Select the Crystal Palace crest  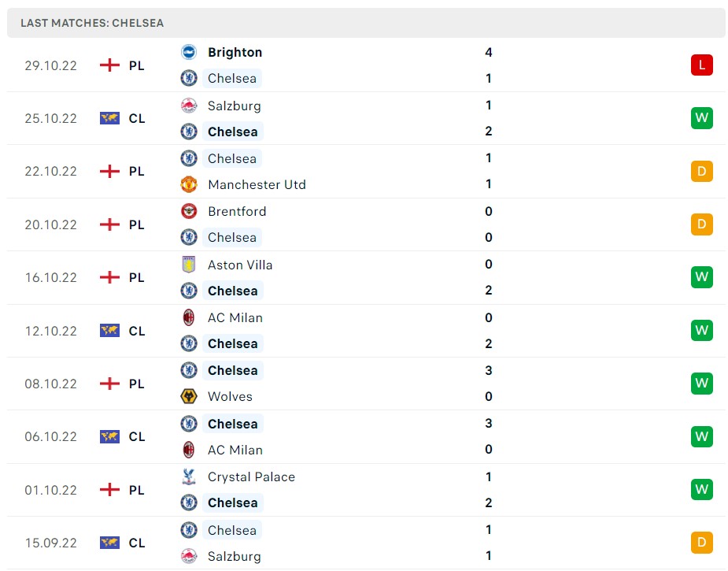(188, 476)
